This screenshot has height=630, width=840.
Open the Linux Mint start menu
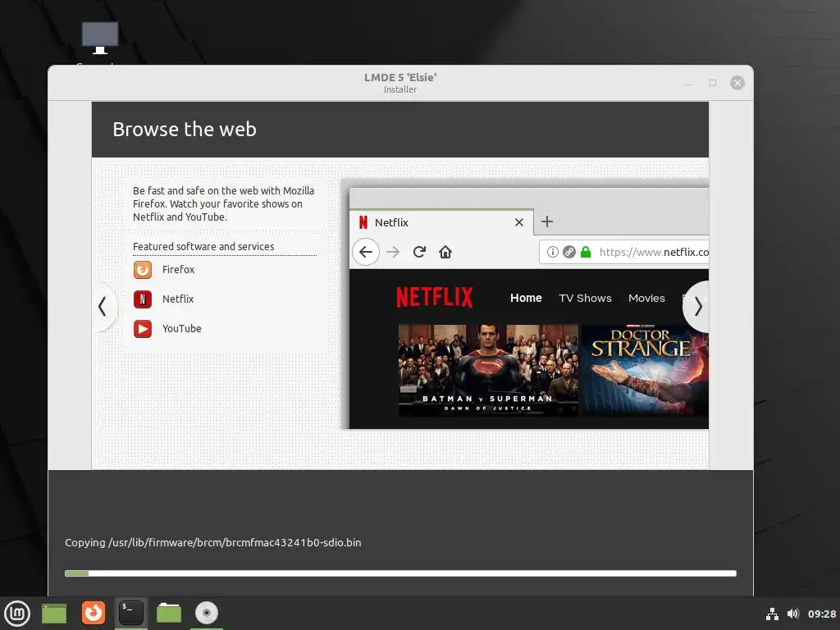point(18,614)
